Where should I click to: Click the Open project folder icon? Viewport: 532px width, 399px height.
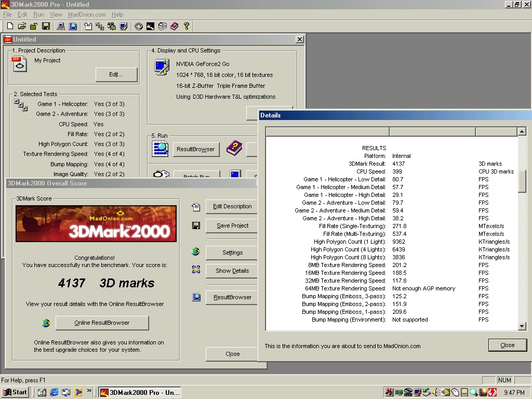coord(22,26)
